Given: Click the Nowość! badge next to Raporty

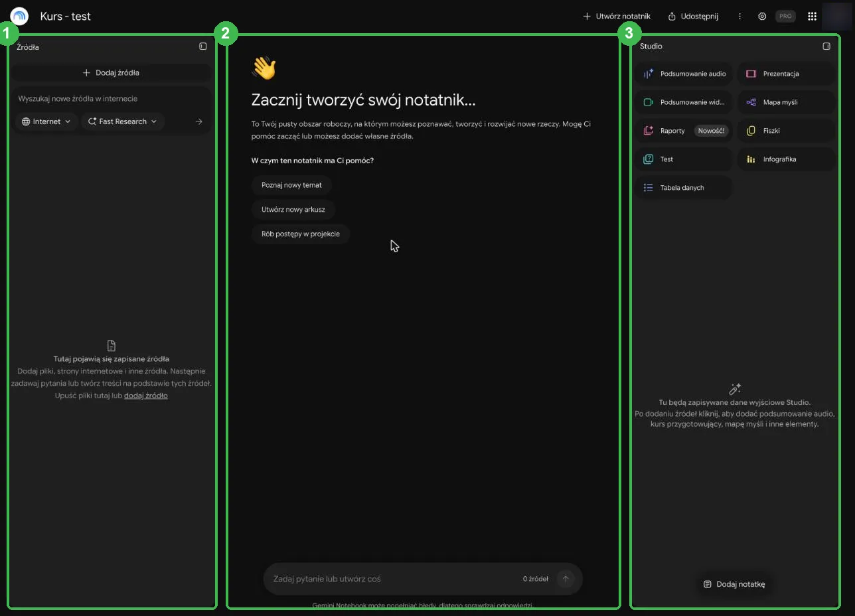Looking at the screenshot, I should [x=711, y=131].
